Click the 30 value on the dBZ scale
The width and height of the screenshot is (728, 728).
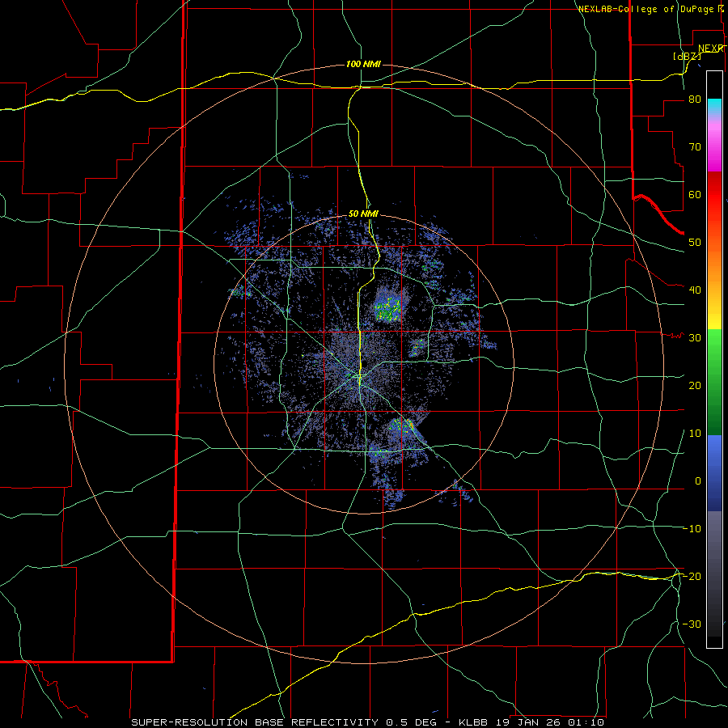point(695,338)
